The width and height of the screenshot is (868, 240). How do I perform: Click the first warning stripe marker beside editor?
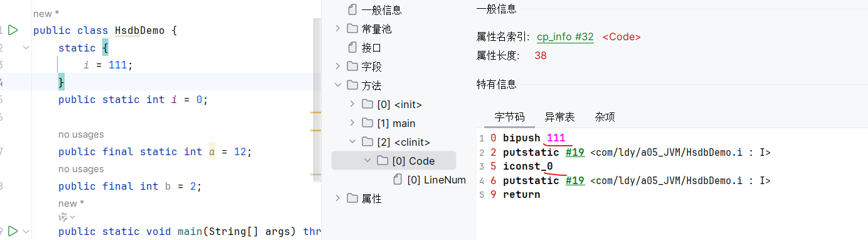tap(315, 112)
